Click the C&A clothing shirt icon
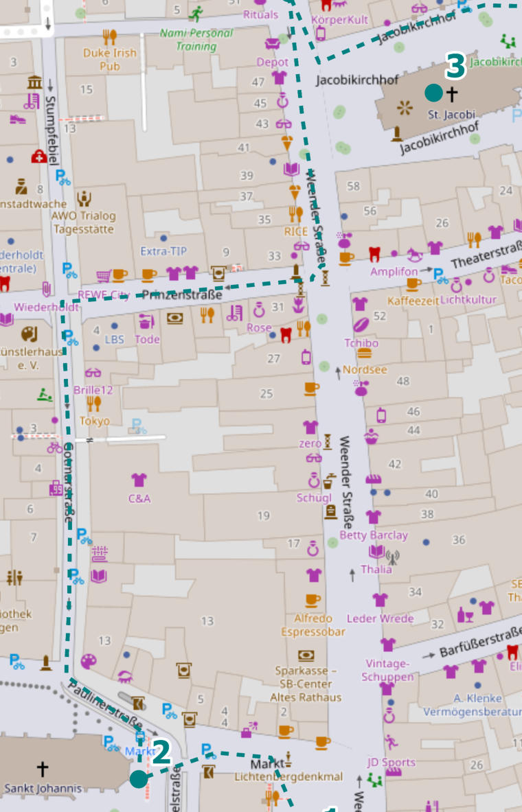 pos(139,480)
